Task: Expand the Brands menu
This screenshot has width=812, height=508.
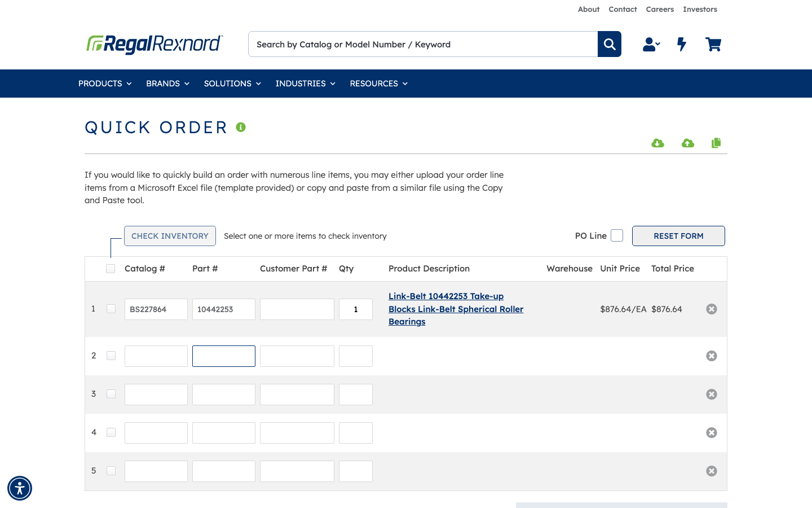Action: pyautogui.click(x=167, y=84)
